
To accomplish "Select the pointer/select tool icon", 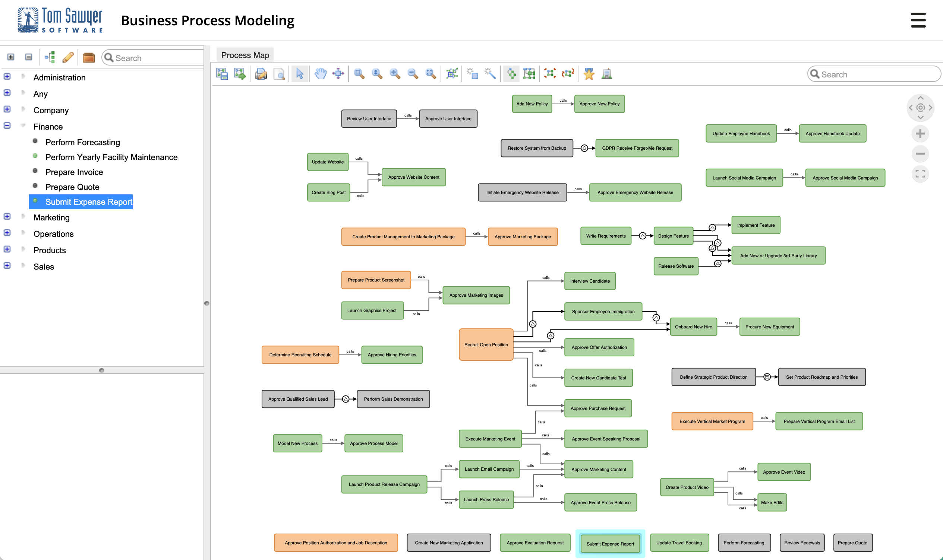I will [300, 73].
